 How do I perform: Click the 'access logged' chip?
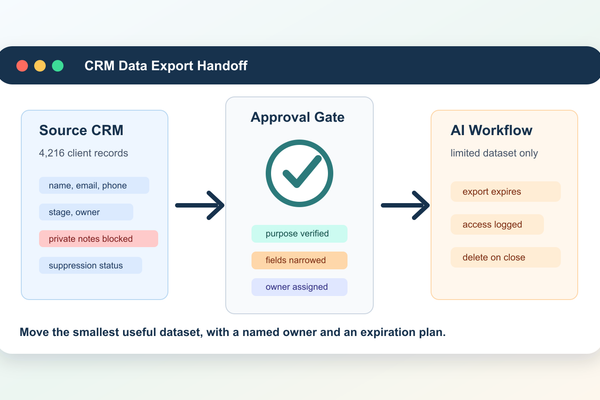pyautogui.click(x=497, y=224)
